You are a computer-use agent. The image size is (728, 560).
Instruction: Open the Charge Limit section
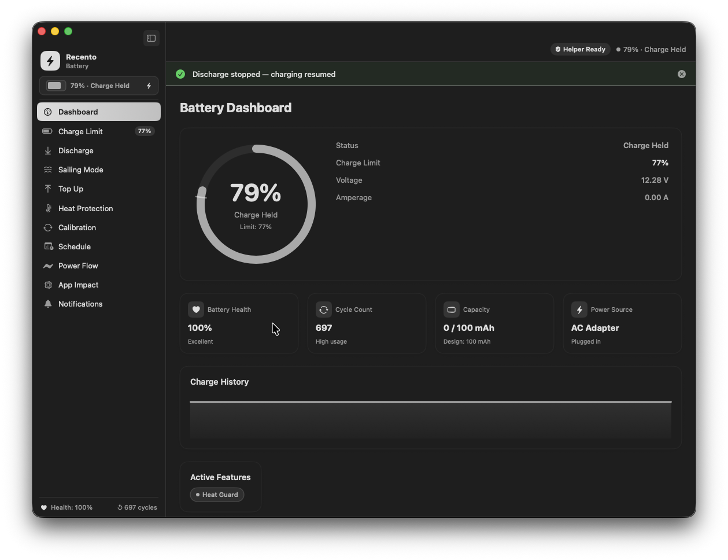coord(99,131)
